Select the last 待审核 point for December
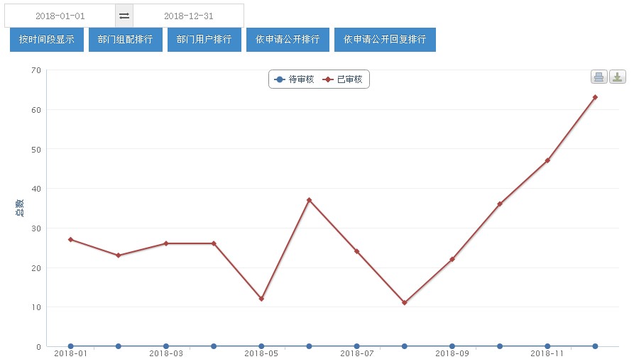The image size is (634, 364). [x=595, y=346]
